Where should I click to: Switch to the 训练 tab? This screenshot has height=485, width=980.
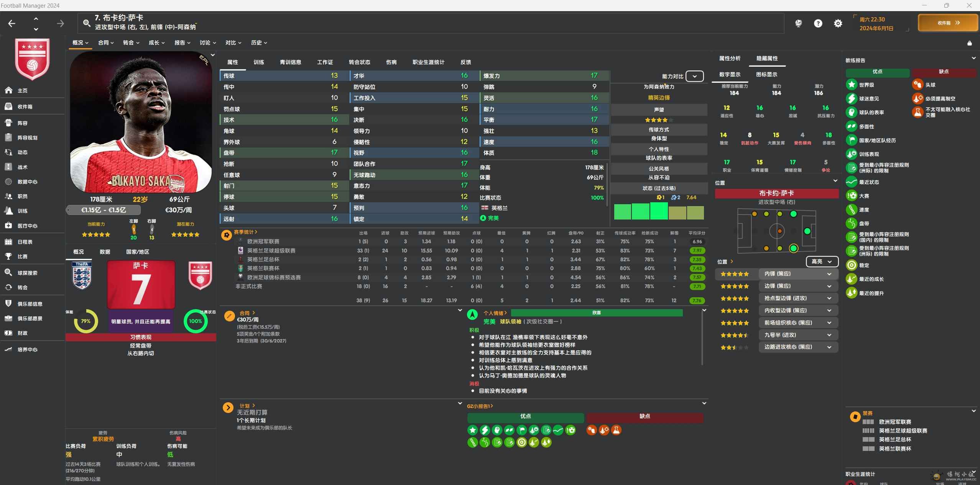[259, 62]
